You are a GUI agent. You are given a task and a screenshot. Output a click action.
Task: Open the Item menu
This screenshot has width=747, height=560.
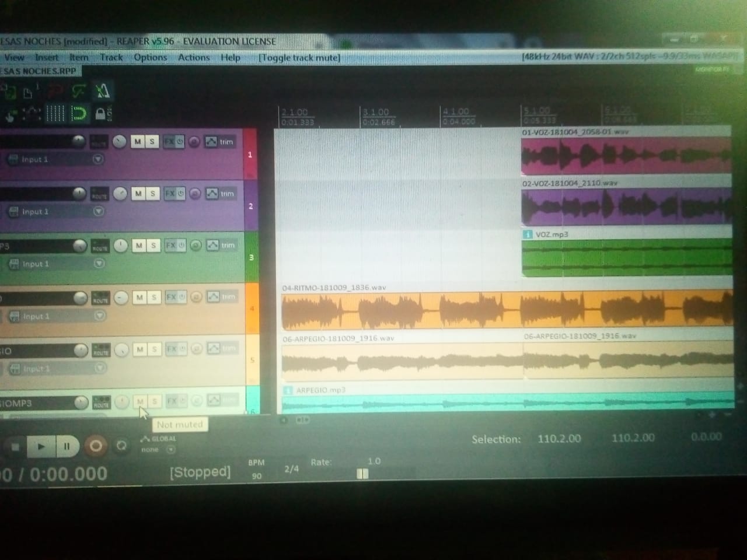[x=79, y=57]
